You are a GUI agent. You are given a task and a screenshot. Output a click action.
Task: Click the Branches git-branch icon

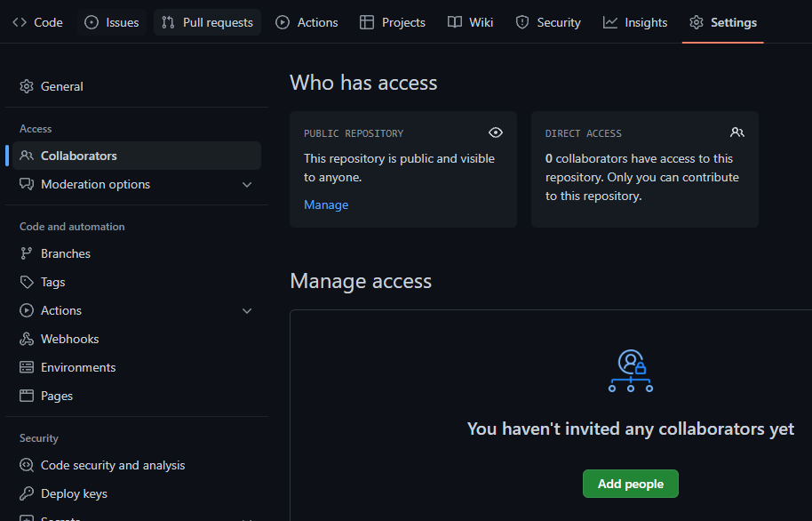[x=26, y=253]
